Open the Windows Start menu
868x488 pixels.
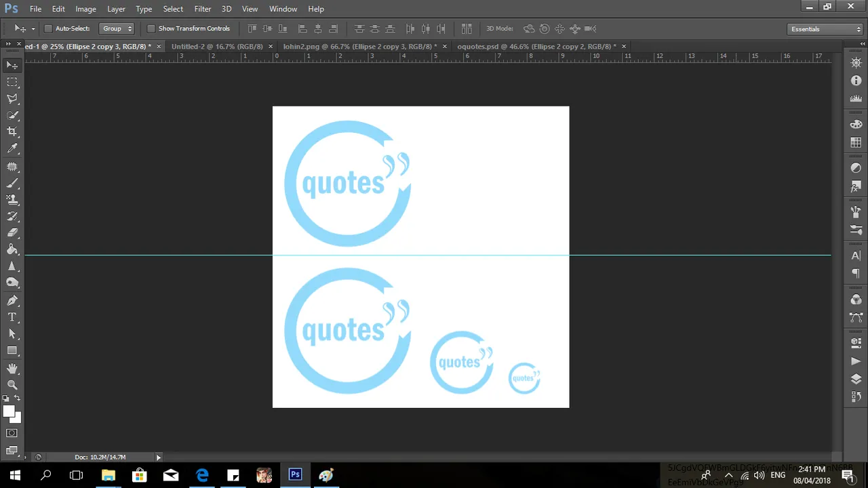pos(15,475)
